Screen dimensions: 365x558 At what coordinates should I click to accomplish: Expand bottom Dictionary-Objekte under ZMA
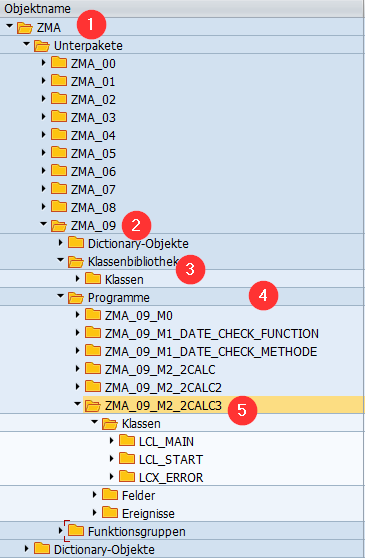(26, 548)
